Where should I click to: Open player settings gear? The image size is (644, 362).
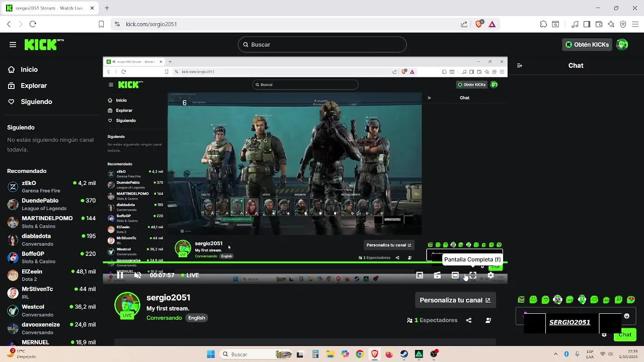pyautogui.click(x=491, y=275)
